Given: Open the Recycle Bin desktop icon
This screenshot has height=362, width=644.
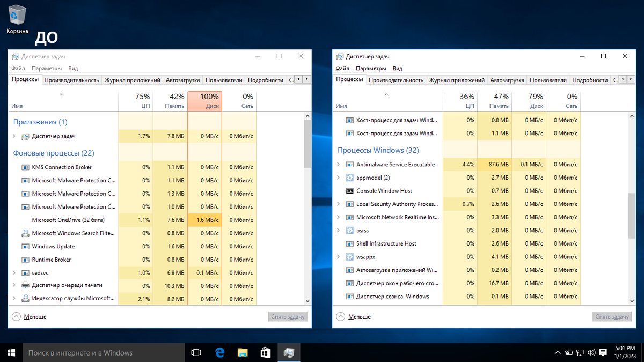Looking at the screenshot, I should tap(17, 19).
